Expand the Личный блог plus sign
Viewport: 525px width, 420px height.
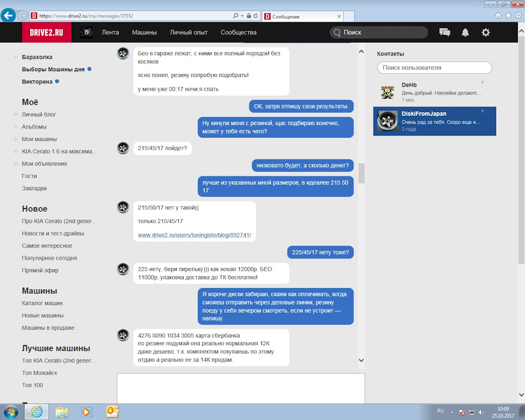click(15, 114)
